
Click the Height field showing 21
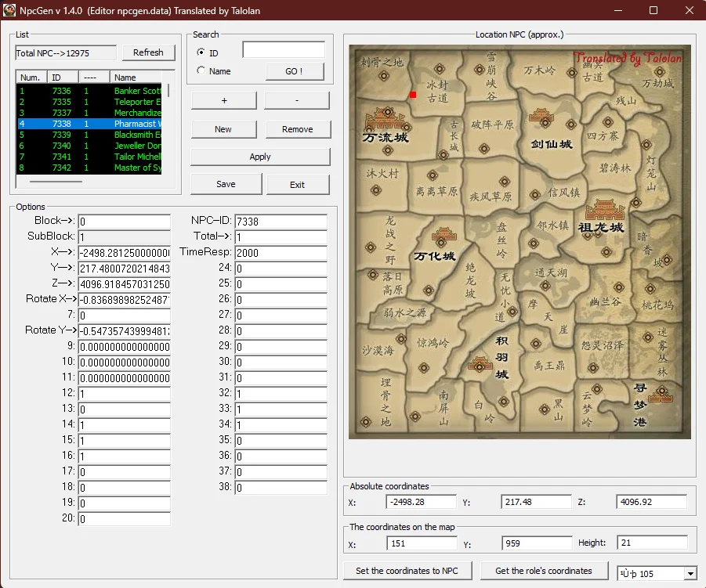[653, 543]
